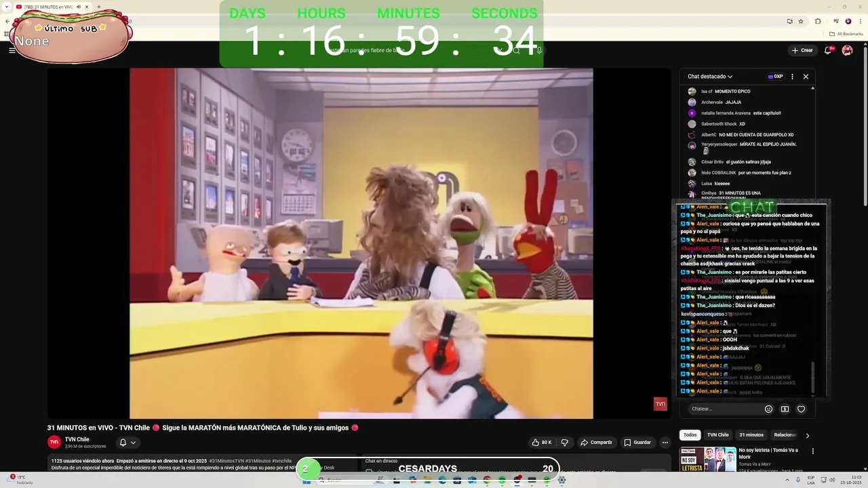Open the Super Chat dollar icon
Viewport: 868px width, 488px height.
point(785,409)
